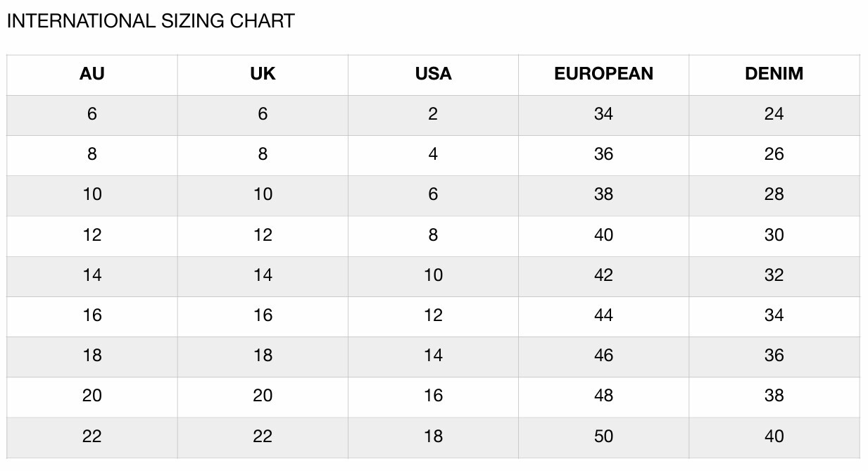Select the European size 34 cell

(x=603, y=114)
